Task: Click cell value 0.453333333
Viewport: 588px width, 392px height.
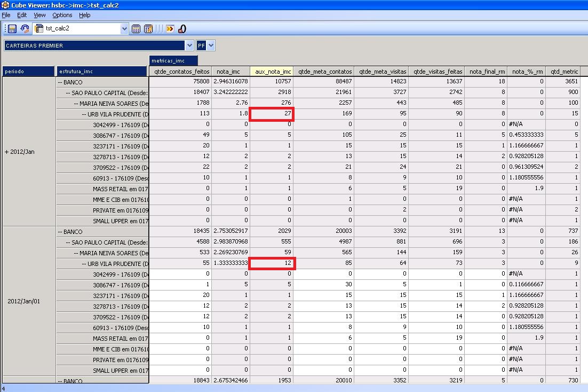Action: [526, 135]
